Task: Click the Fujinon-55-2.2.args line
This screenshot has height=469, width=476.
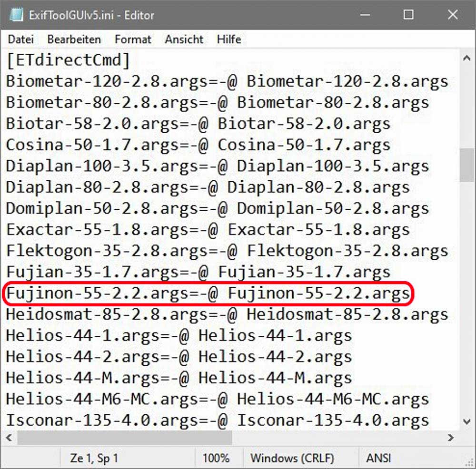Action: (x=208, y=293)
